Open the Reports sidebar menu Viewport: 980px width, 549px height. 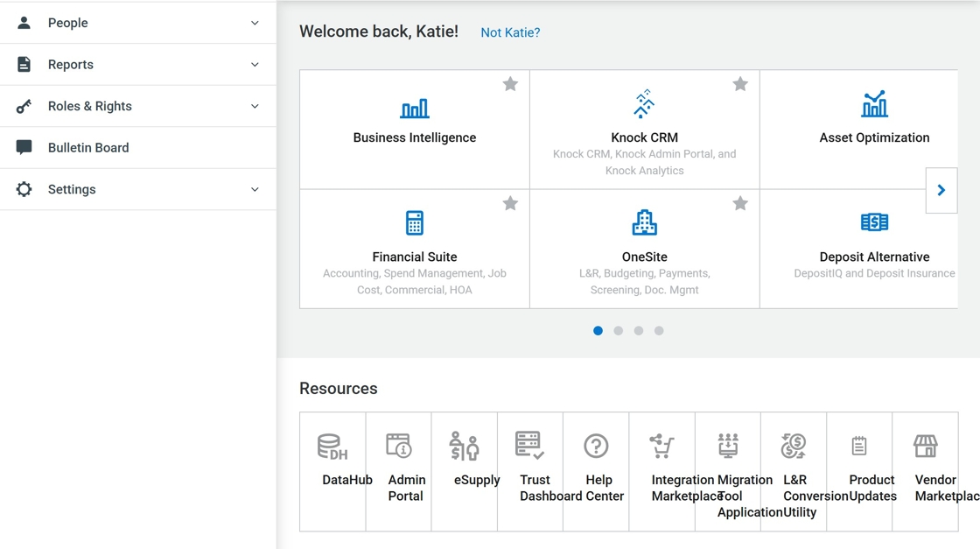(x=138, y=65)
